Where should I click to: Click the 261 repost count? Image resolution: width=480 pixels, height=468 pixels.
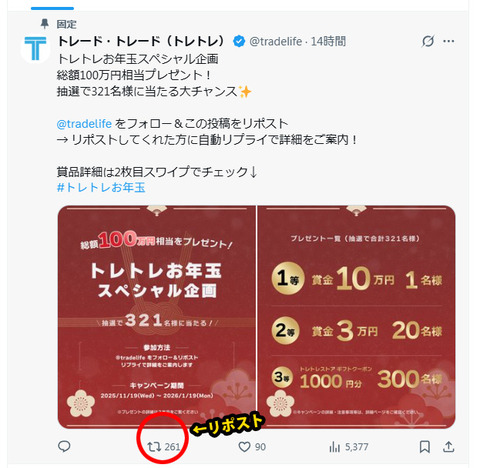[x=172, y=447]
